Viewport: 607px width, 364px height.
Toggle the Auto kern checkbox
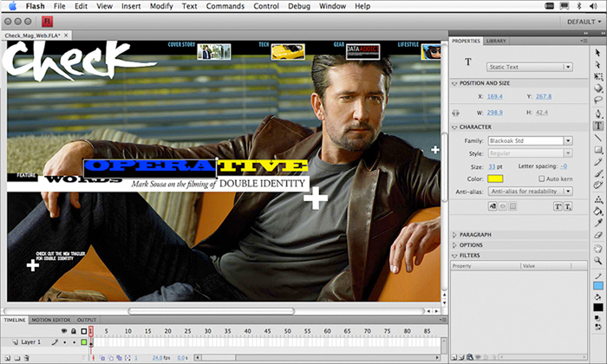[x=542, y=179]
